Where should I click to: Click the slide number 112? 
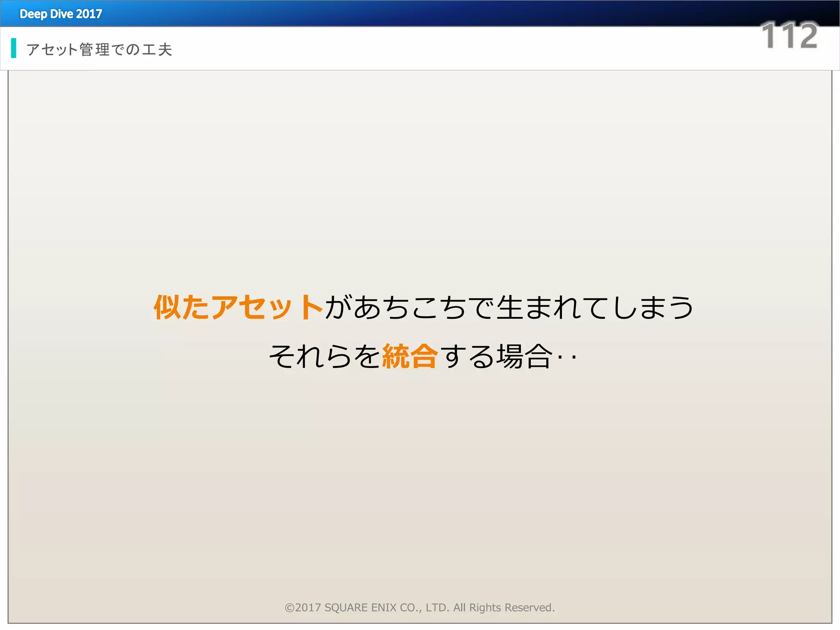point(789,36)
